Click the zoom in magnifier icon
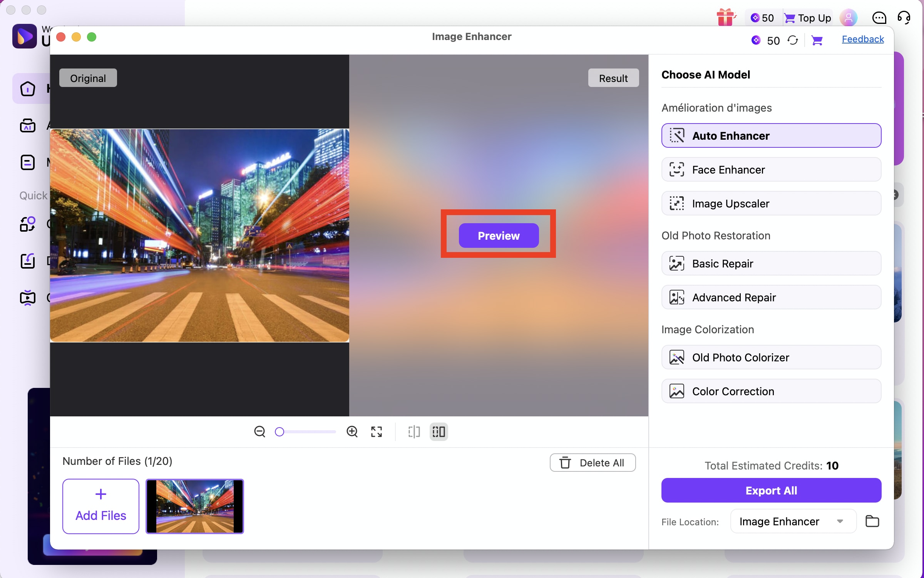This screenshot has width=924, height=578. 352,432
